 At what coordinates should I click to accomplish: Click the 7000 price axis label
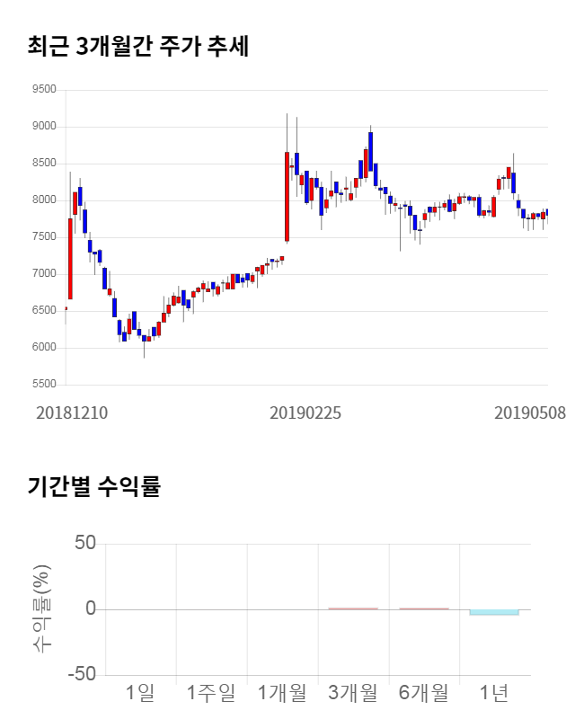tap(44, 274)
